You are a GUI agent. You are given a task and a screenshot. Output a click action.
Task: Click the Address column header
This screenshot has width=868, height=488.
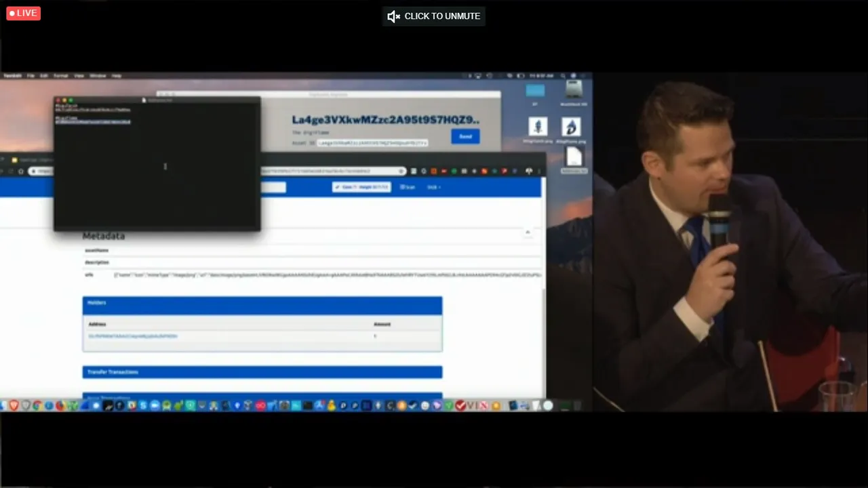click(97, 324)
